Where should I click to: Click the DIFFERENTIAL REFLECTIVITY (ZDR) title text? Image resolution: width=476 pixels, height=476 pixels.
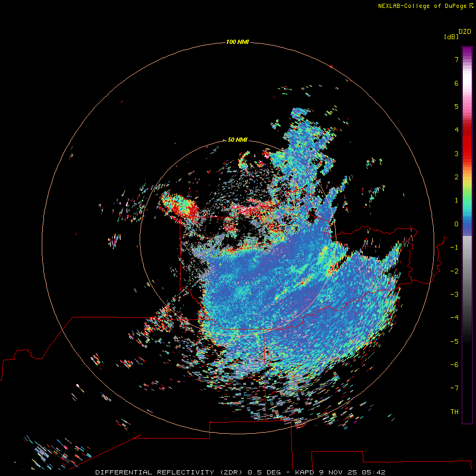click(169, 472)
